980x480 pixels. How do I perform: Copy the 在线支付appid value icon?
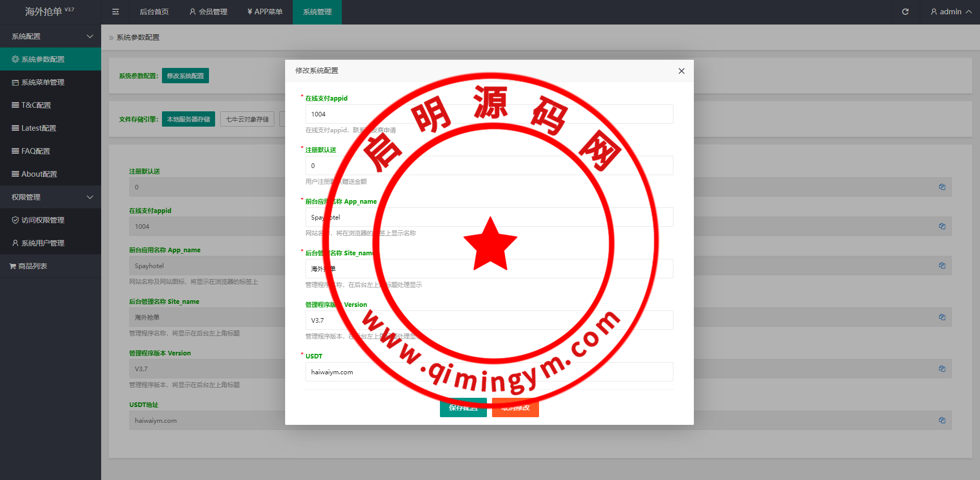[942, 226]
